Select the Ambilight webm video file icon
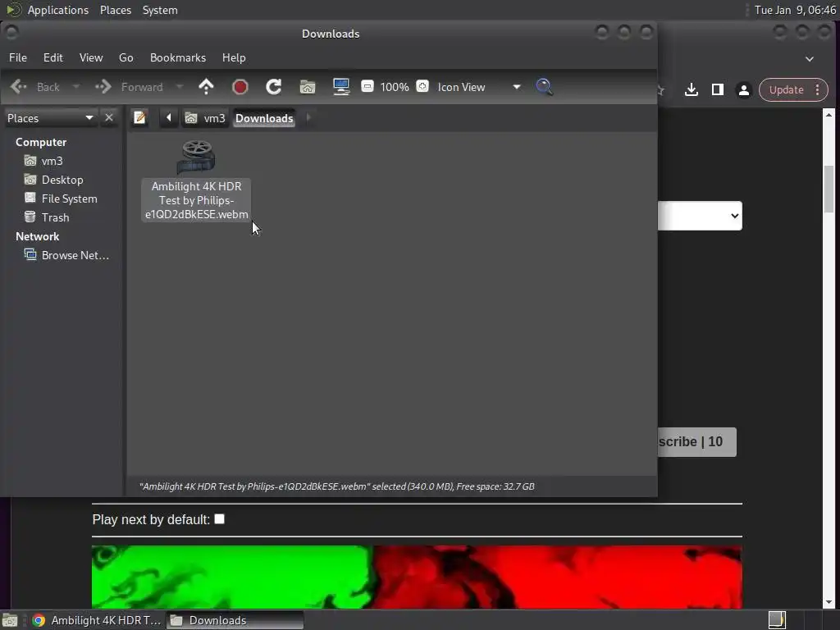 tap(196, 157)
